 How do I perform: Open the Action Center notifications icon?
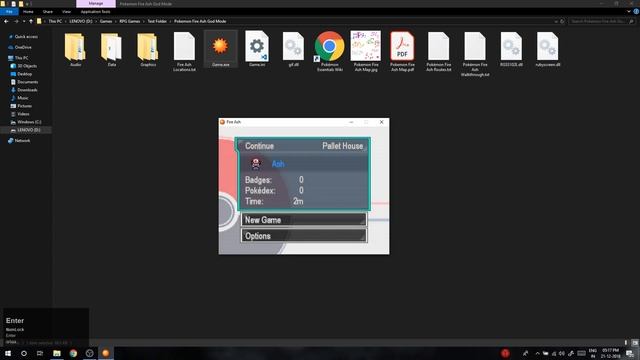630,353
